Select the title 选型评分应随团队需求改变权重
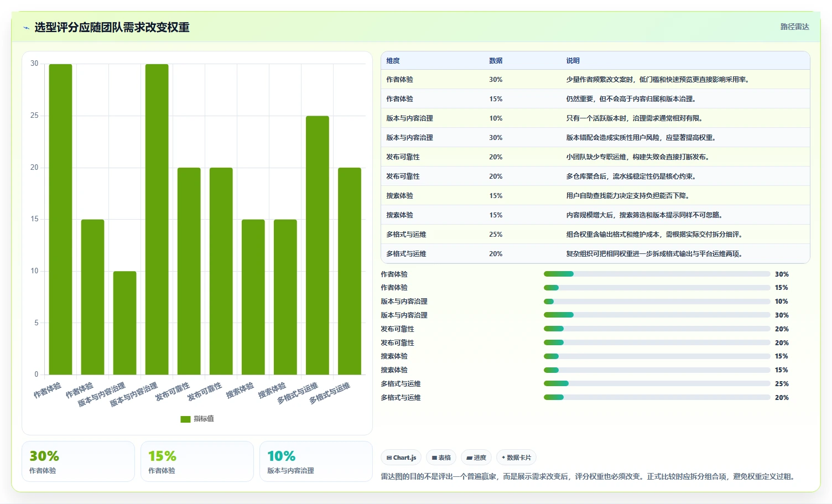 112,27
